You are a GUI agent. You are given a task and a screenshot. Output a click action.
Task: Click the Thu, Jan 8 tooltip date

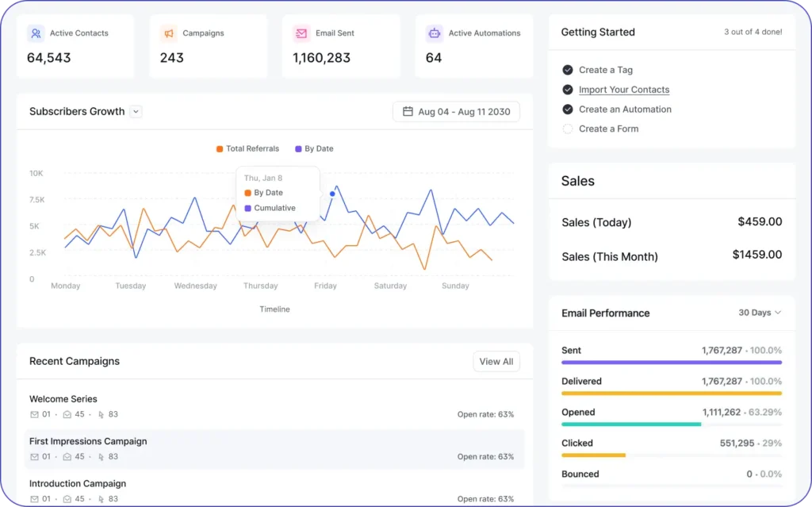point(263,178)
